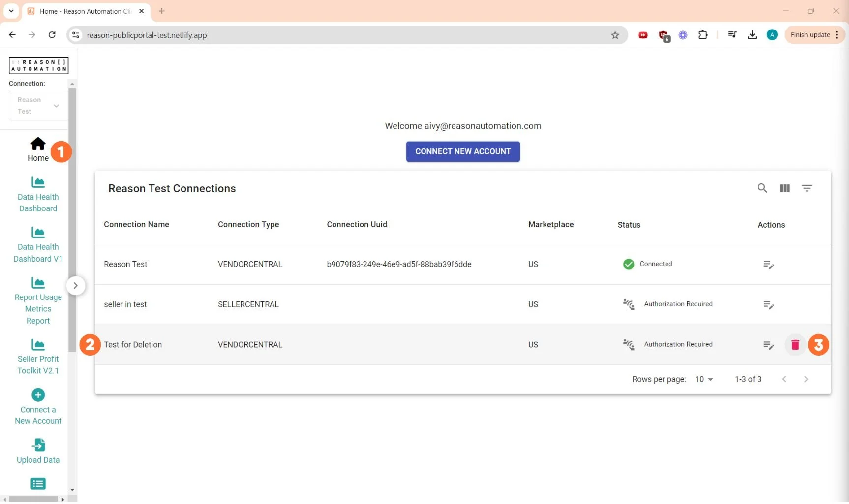
Task: Sort by Connection Name column header
Action: (136, 225)
